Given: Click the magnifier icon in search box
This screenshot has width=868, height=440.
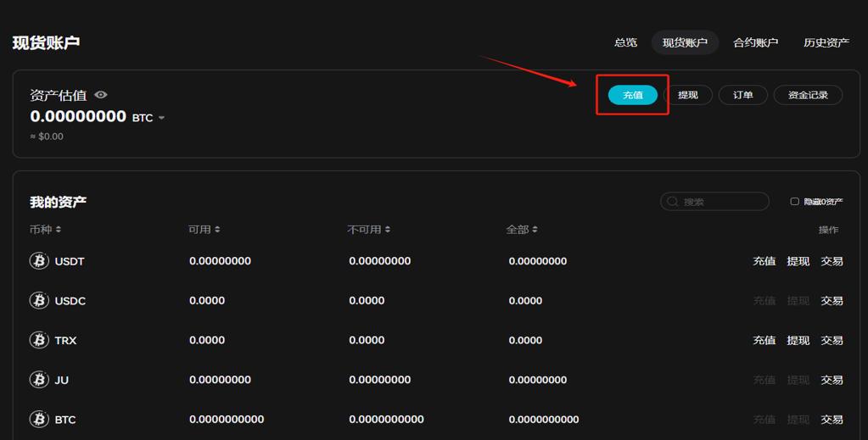Looking at the screenshot, I should 673,202.
